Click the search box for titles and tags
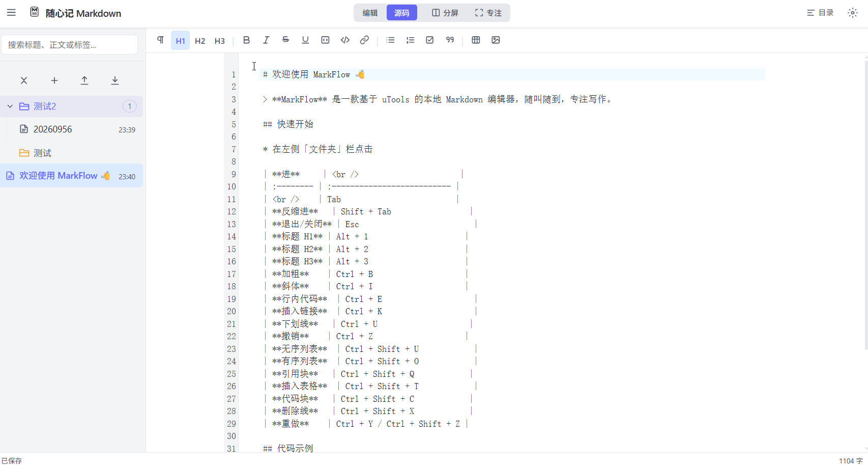 70,45
